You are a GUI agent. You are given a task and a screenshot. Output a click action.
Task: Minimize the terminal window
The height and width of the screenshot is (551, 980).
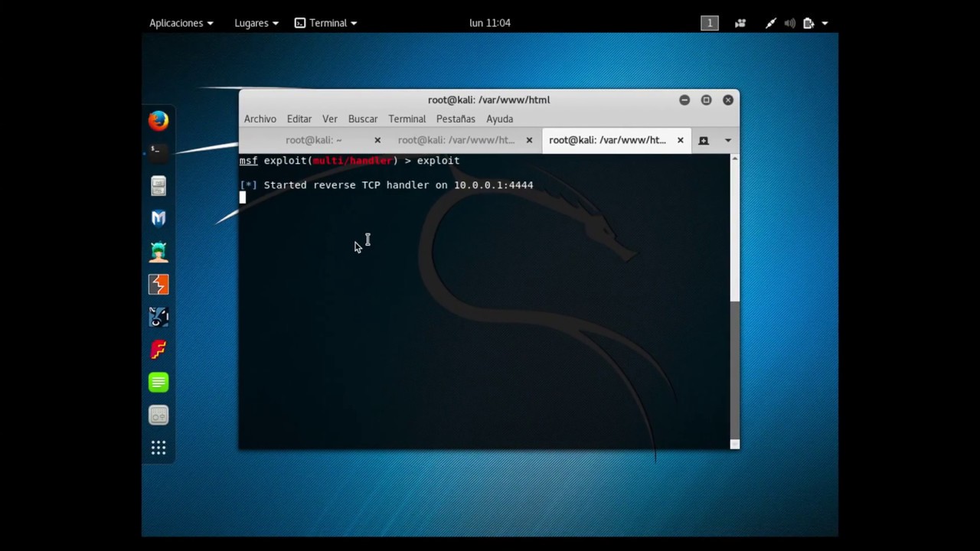click(684, 99)
